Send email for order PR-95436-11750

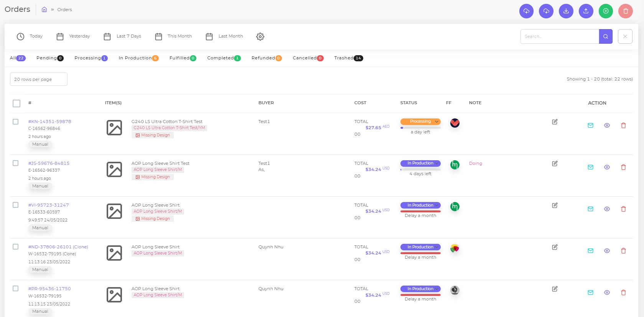[591, 292]
